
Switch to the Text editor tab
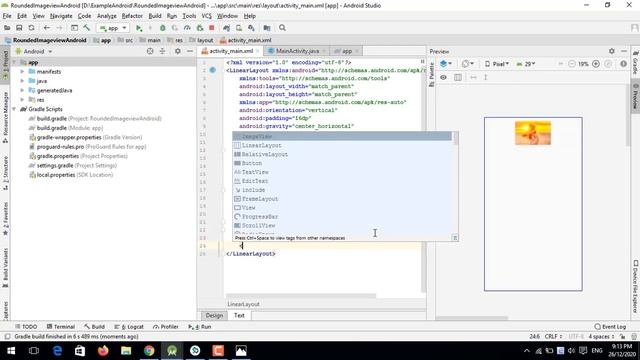239,316
